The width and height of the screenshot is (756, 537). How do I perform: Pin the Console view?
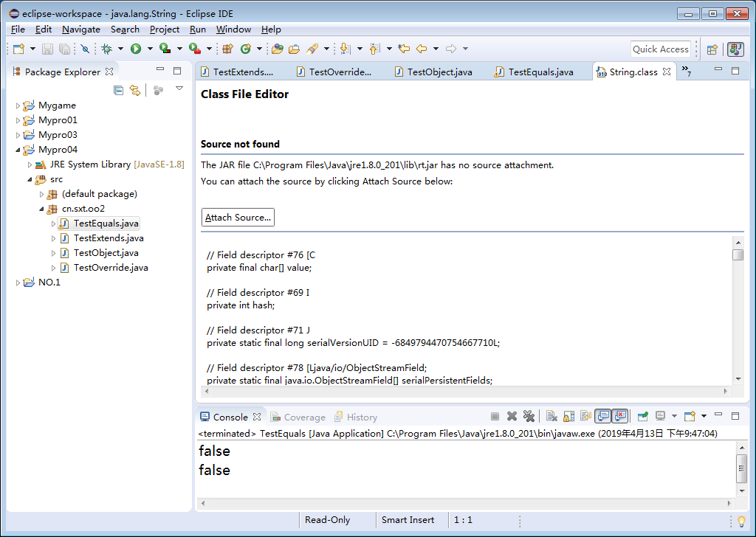(643, 416)
